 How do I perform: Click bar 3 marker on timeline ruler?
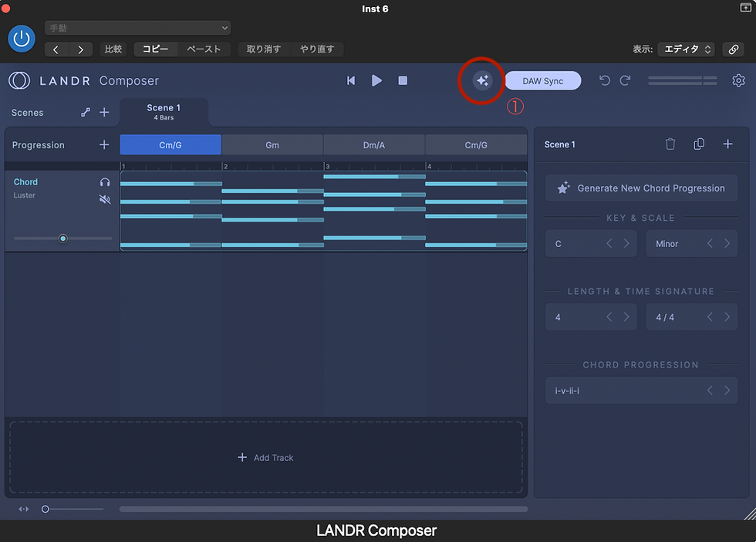click(327, 166)
